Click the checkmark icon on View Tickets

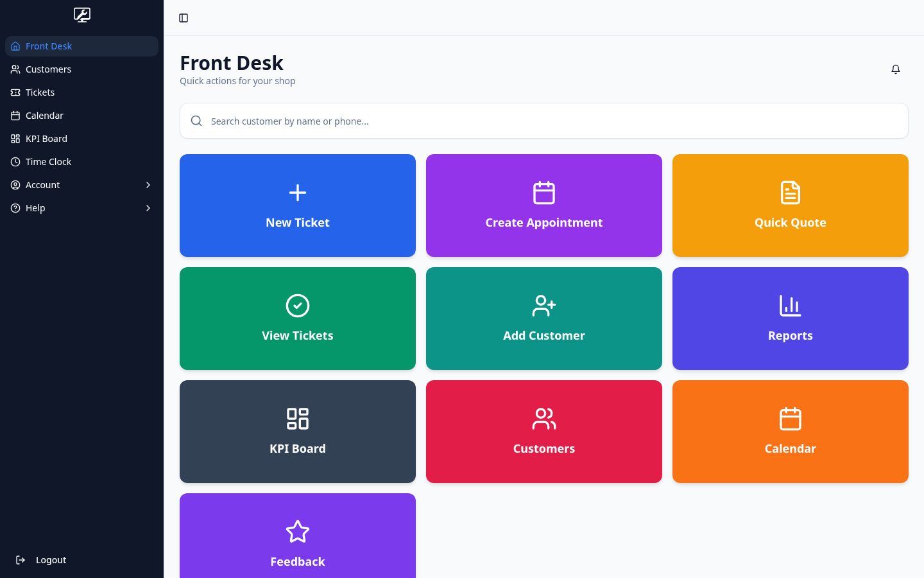click(298, 306)
